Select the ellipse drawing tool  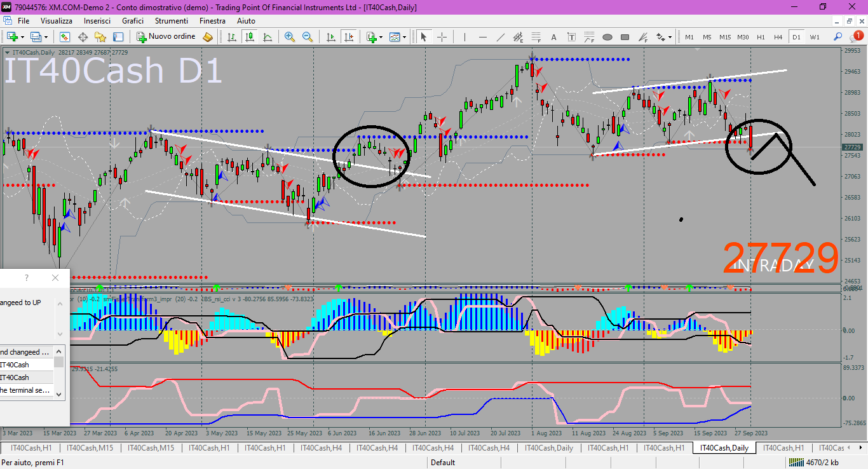(607, 37)
